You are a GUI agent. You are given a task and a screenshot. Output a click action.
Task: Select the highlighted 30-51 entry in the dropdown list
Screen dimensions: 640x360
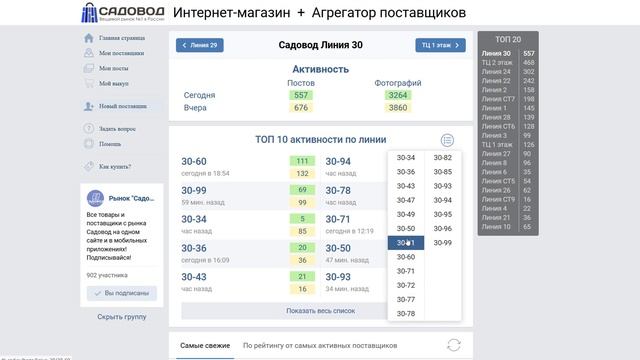[x=406, y=243]
